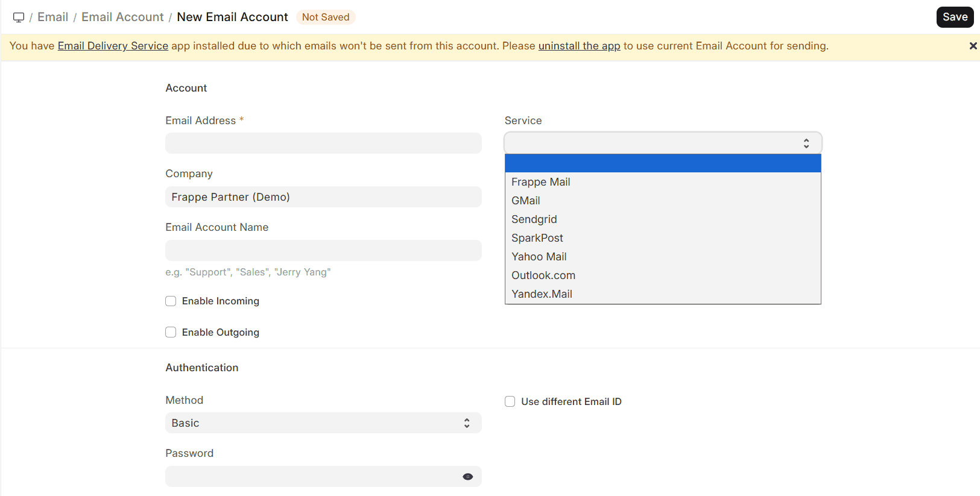Choose Yahoo Mail from Service list

pyautogui.click(x=663, y=257)
